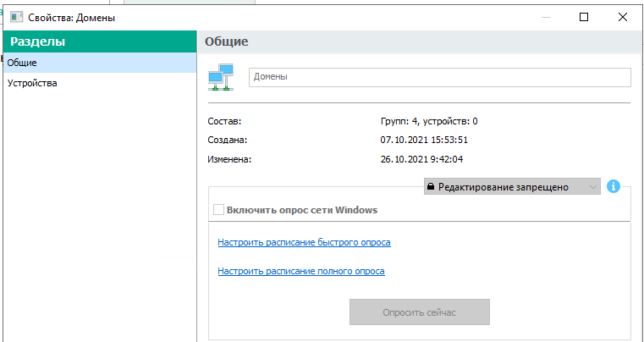Screen dimensions: 644x342
Task: Click the 'Опросить сейчас' button
Action: point(420,312)
